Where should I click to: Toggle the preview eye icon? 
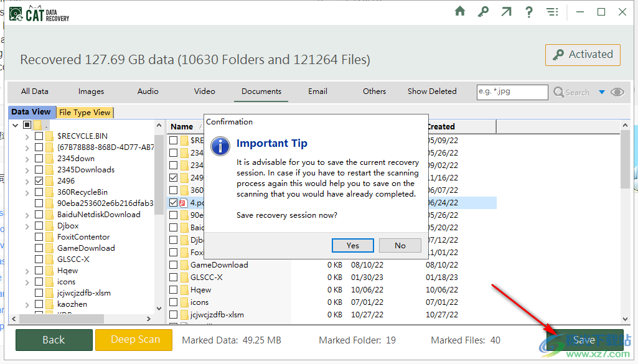click(617, 92)
